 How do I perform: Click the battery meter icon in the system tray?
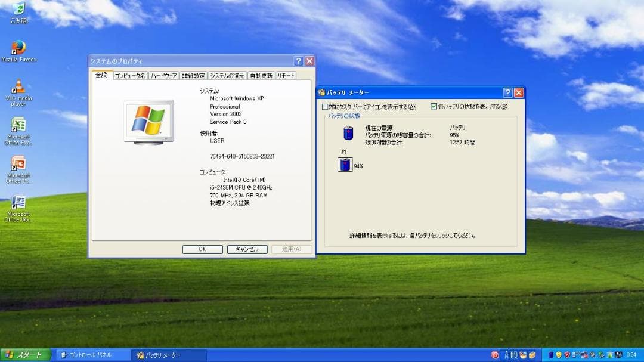coord(611,355)
